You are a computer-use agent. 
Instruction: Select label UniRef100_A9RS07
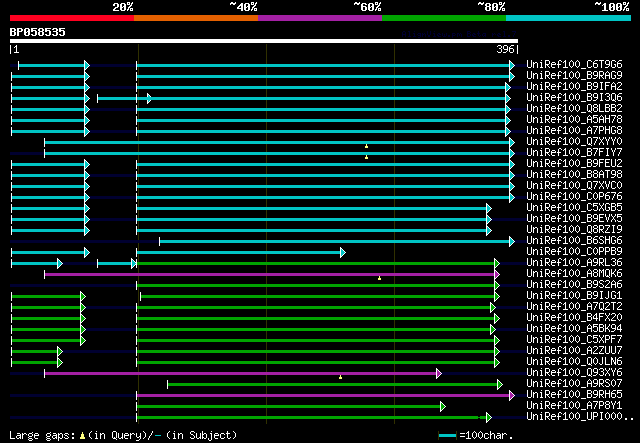574,384
